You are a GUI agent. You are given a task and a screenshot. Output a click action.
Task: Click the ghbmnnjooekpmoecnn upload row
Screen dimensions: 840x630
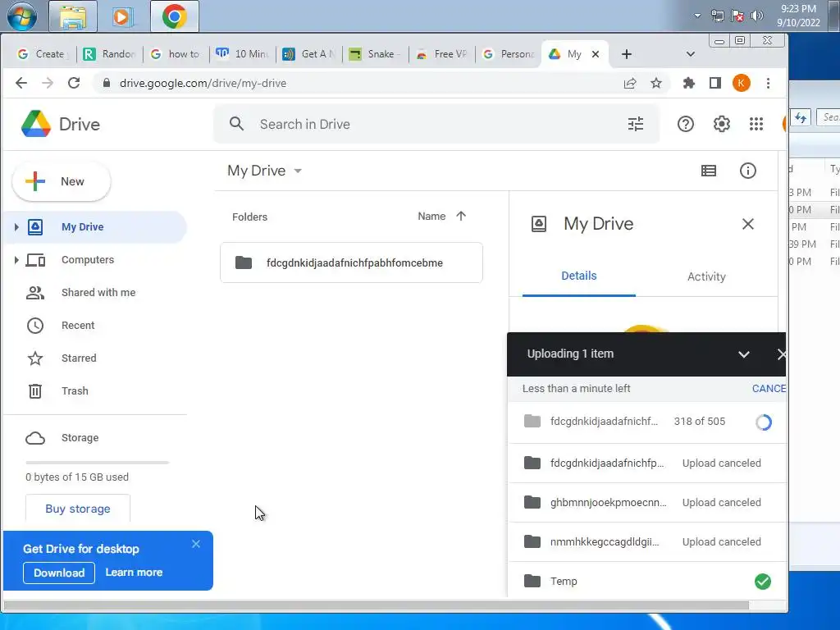(x=646, y=503)
